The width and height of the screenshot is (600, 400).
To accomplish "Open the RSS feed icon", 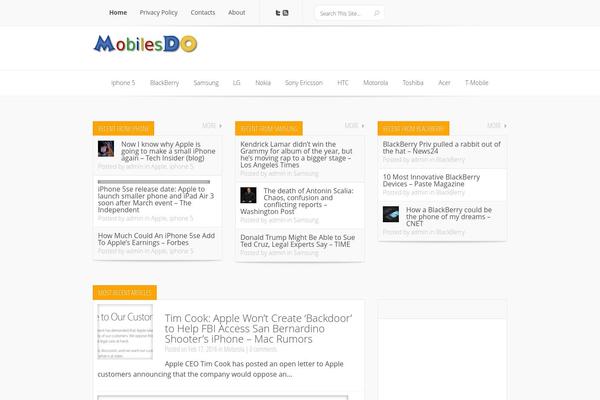I will tap(285, 13).
